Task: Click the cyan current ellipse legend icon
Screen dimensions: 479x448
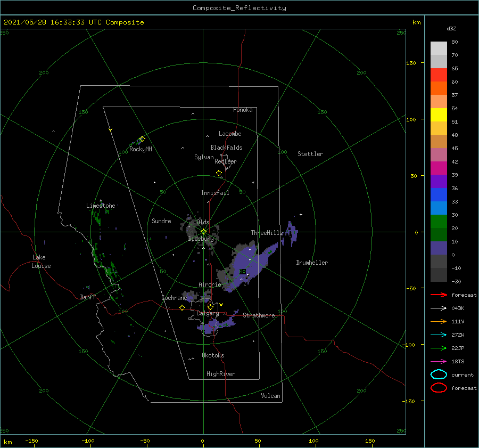Action: click(x=439, y=374)
